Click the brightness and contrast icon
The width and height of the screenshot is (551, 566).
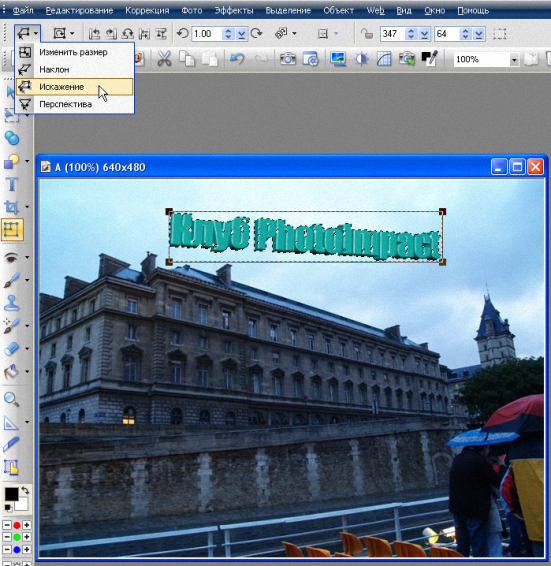[361, 58]
